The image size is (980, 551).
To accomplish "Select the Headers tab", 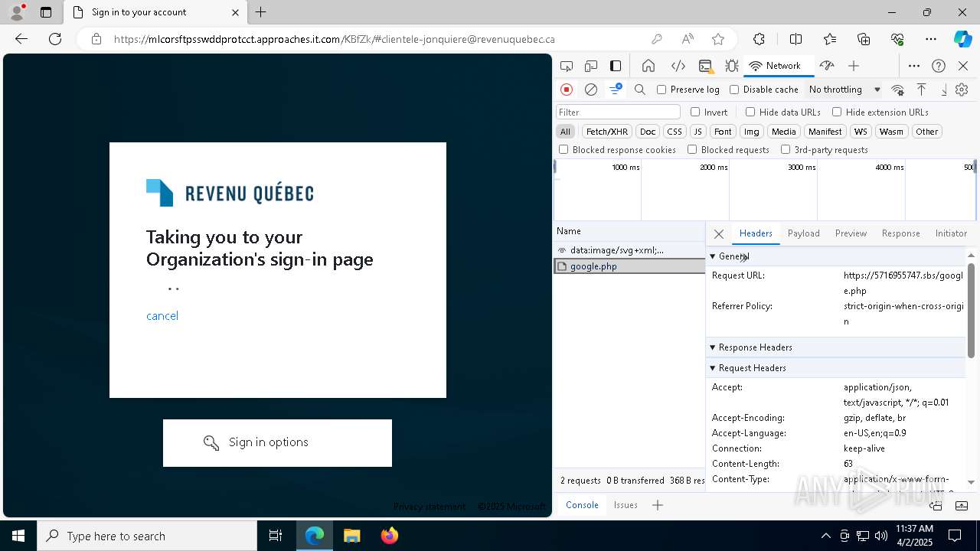I will (756, 233).
